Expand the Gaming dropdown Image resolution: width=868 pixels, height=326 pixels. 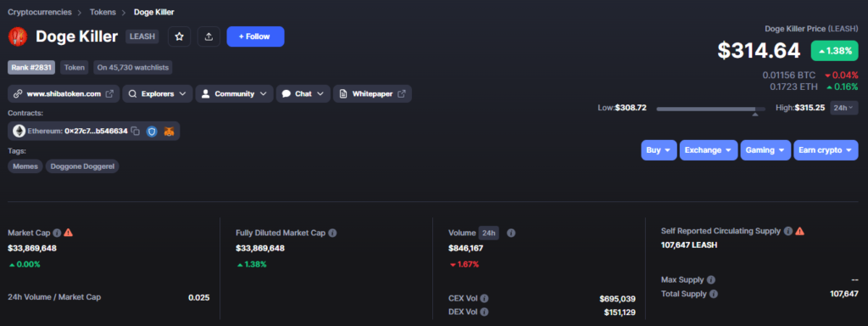point(765,150)
